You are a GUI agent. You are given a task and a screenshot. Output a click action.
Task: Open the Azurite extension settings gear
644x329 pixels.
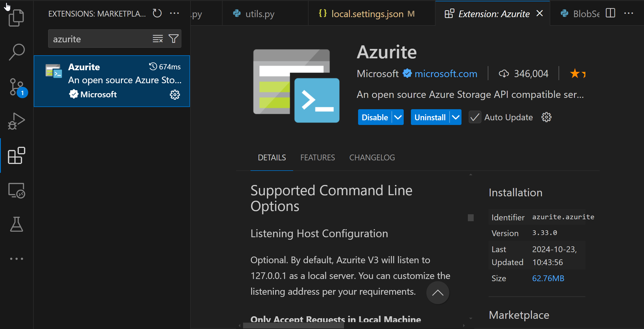point(175,95)
